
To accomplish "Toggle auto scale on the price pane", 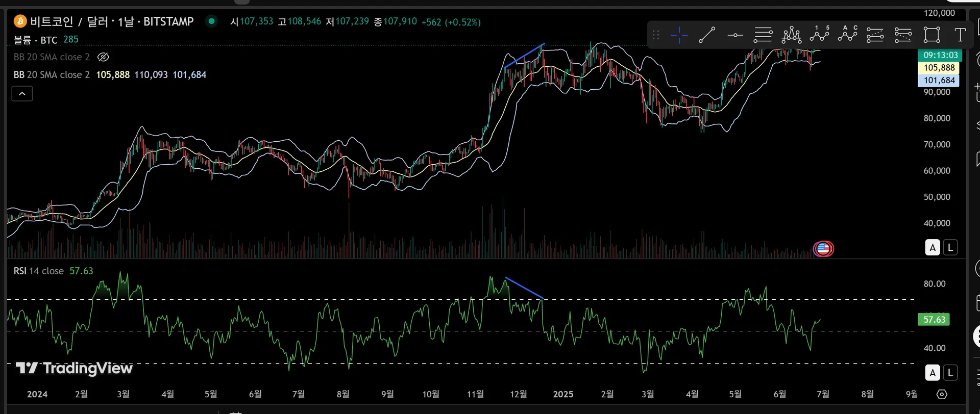I will (933, 248).
